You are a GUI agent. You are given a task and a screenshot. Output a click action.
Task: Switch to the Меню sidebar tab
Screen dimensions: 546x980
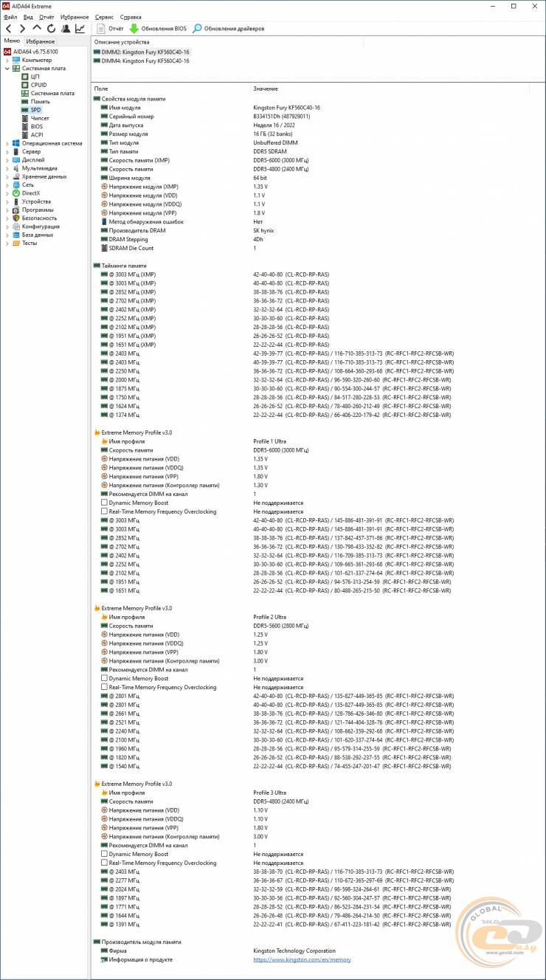12,41
